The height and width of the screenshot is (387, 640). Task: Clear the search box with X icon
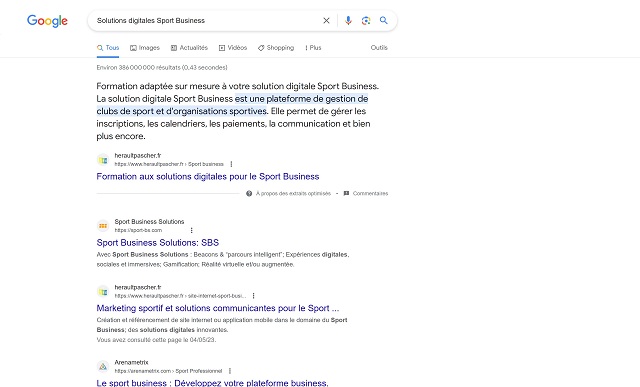326,20
